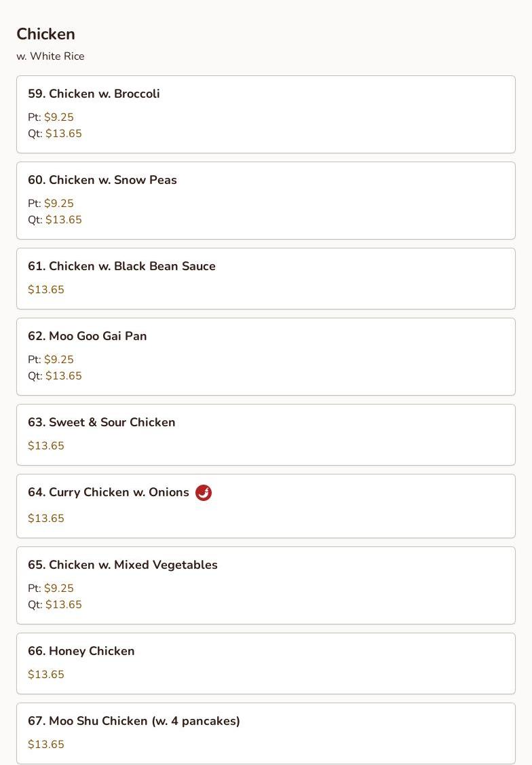Click the $13.65 price under Black Bean Sauce

pos(46,290)
